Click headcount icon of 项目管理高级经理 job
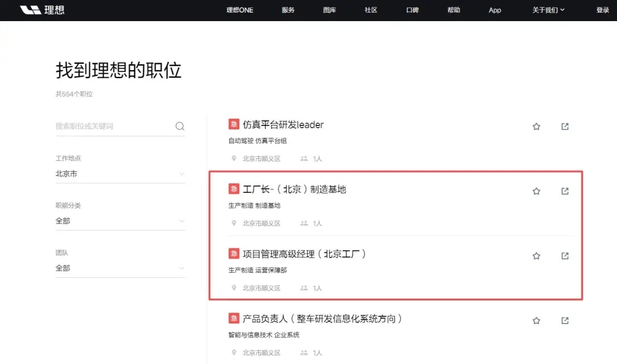 coord(304,288)
